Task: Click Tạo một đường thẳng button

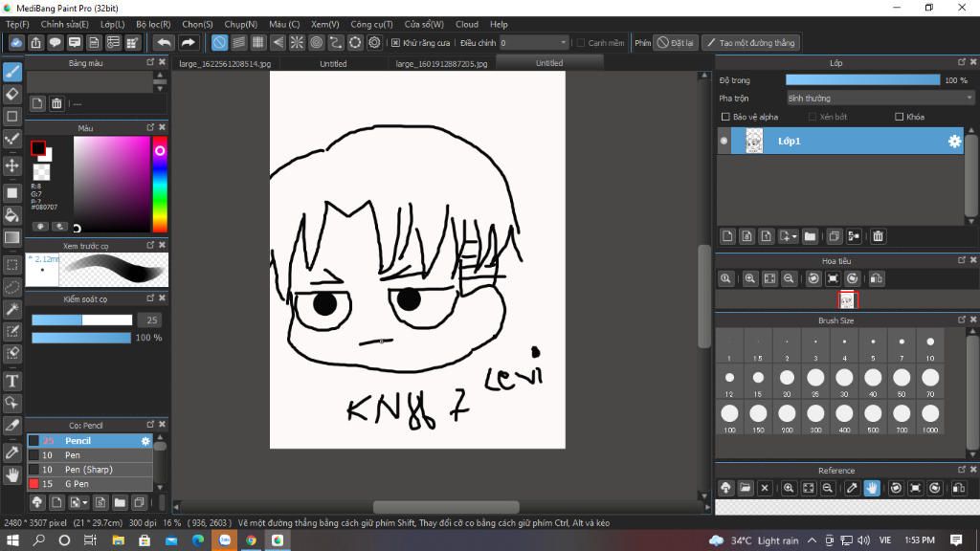Action: (750, 43)
